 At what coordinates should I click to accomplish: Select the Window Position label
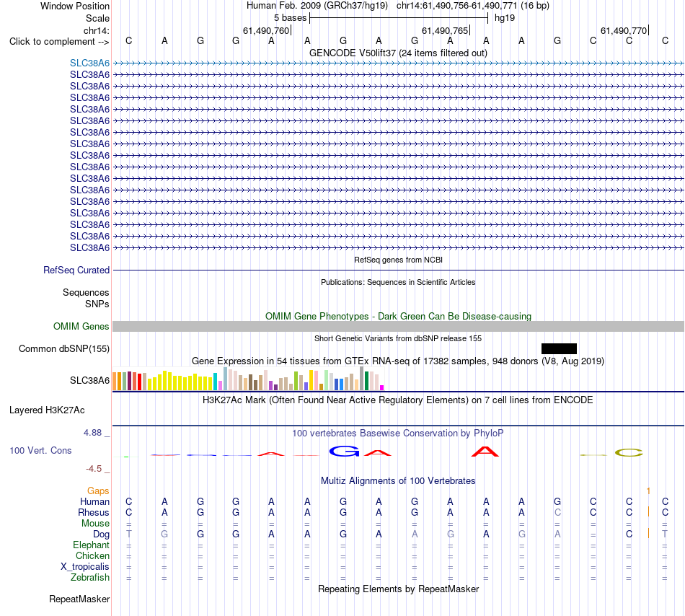75,6
